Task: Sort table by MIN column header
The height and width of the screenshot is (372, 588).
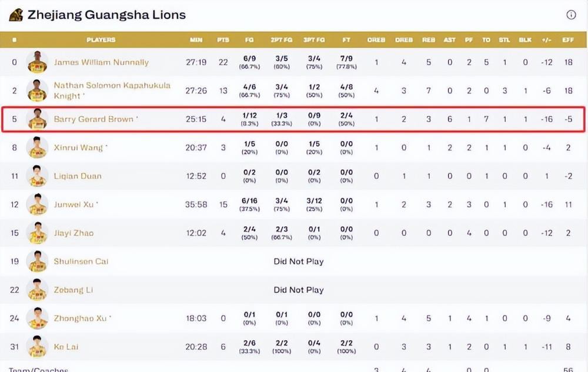Action: click(x=196, y=40)
